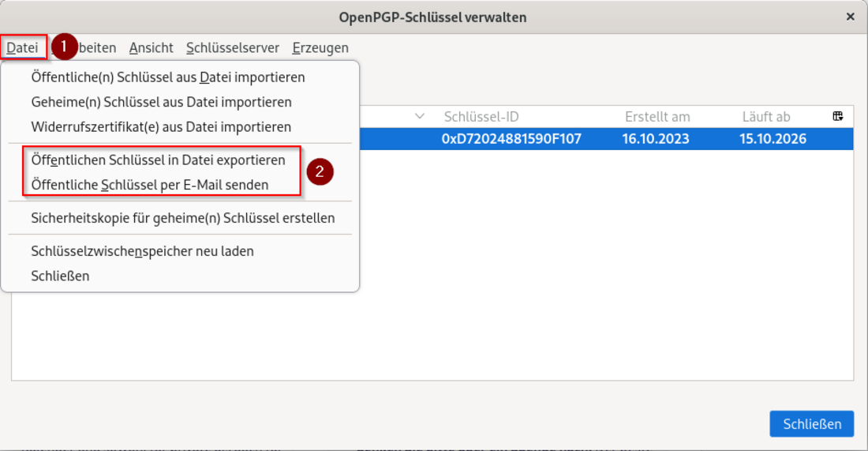Choose Geheime(n) Schlüssel aus Datei importieren

coord(180,102)
